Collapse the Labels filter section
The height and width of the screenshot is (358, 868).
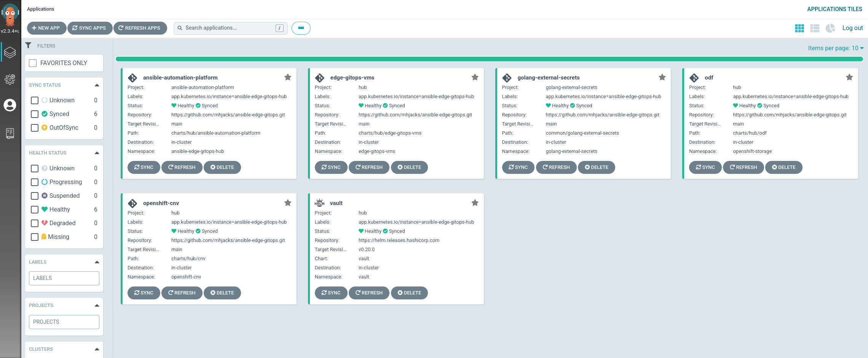97,262
